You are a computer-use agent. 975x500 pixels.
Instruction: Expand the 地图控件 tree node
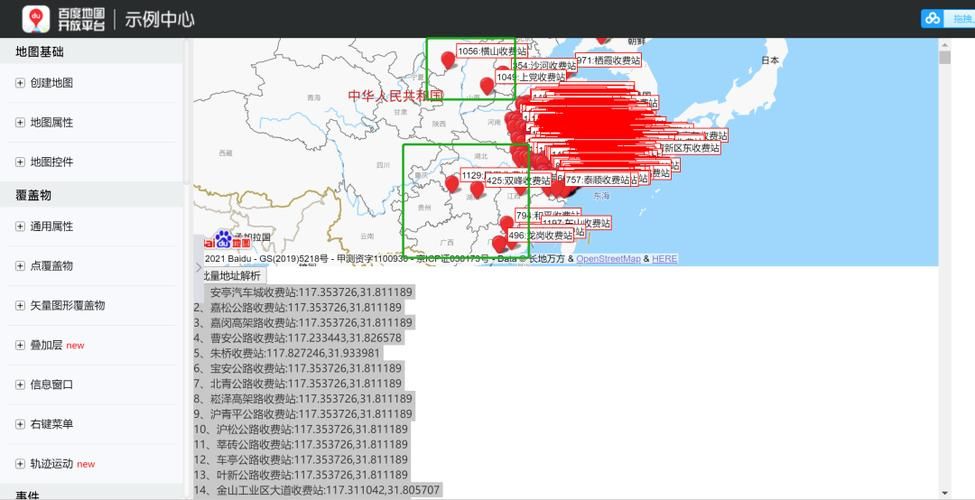[x=20, y=162]
